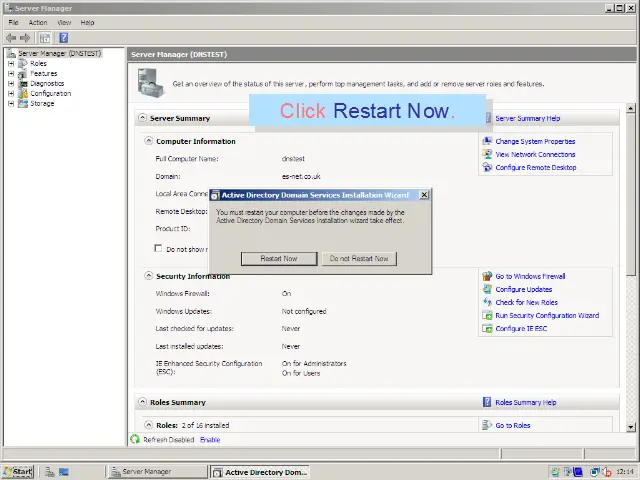Click Configure Remote Desktop icon

487,167
